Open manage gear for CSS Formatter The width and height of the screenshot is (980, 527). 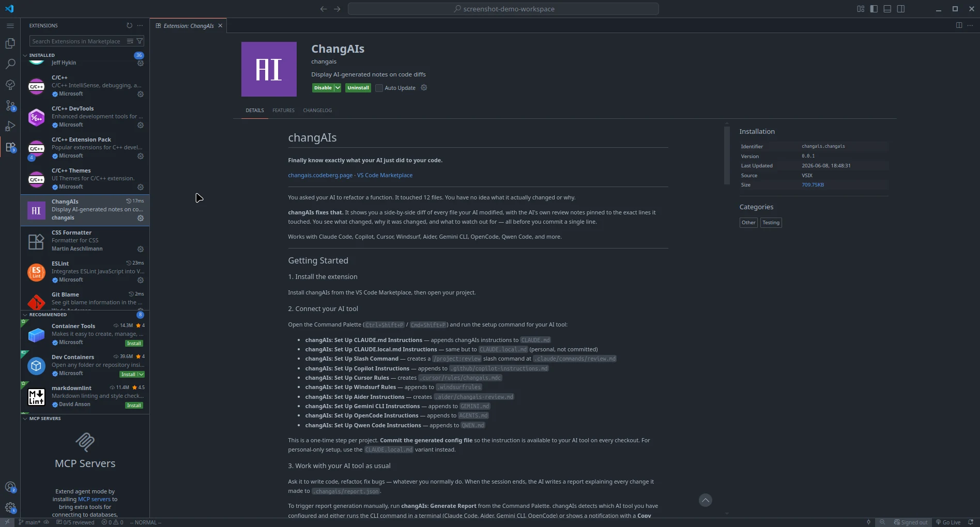140,249
